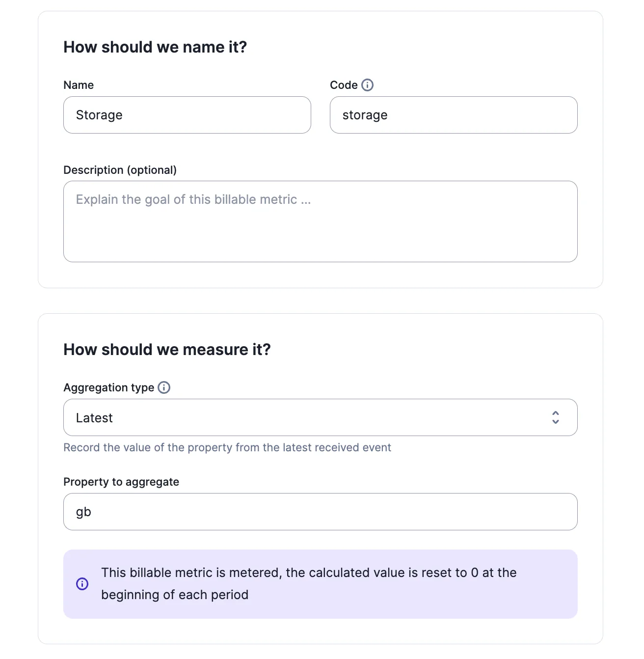Click the Description text area
644x659 pixels.
pyautogui.click(x=320, y=221)
